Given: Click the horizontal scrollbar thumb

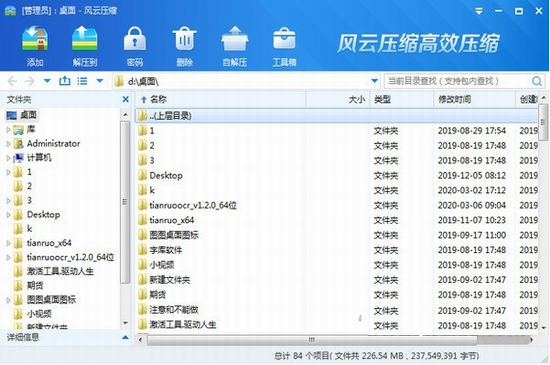Looking at the screenshot, I should click(312, 340).
